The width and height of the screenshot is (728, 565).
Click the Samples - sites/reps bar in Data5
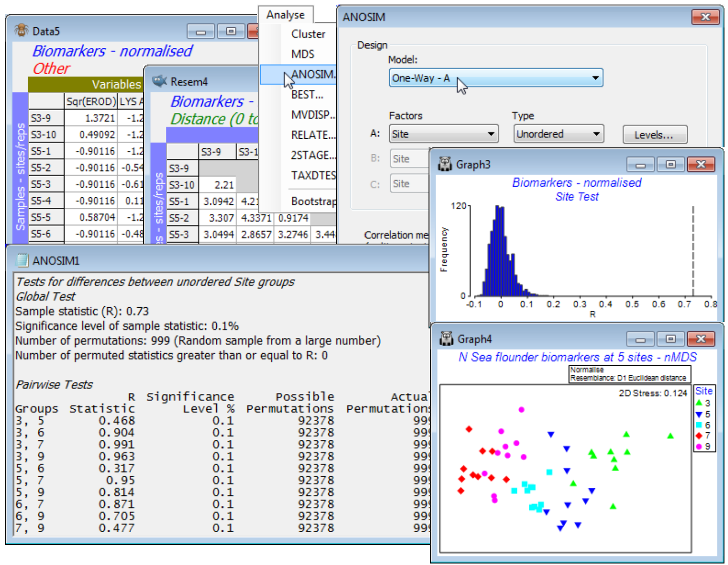click(x=20, y=168)
